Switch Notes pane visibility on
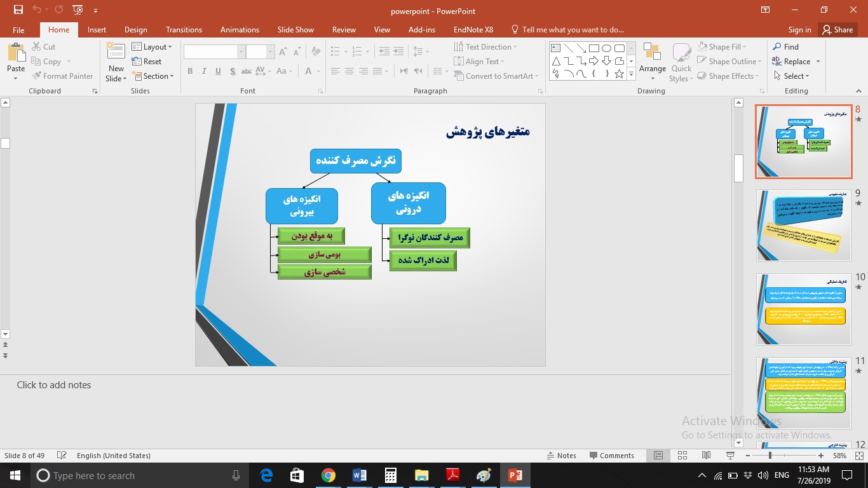 tap(562, 456)
